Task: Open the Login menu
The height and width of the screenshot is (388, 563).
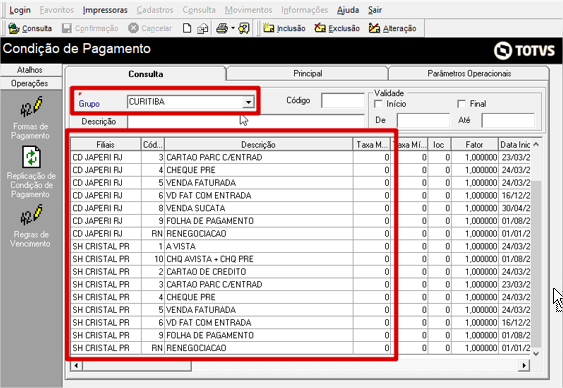Action: 20,10
